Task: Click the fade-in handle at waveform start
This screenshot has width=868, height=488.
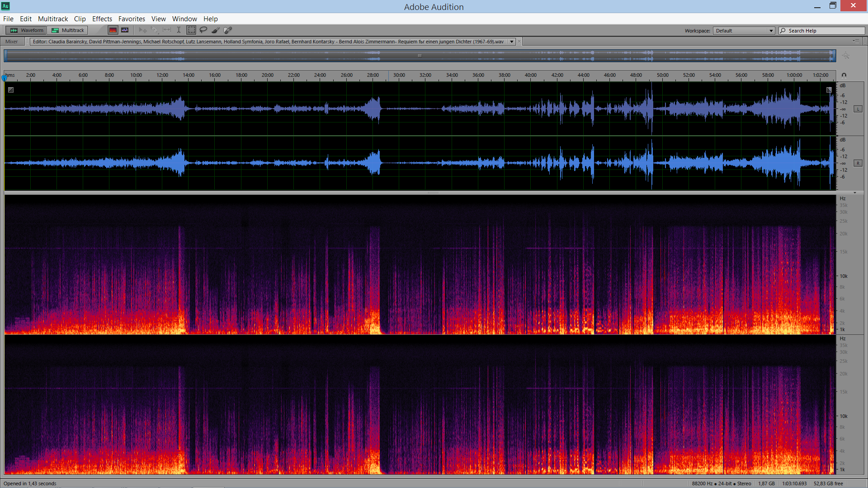Action: (x=11, y=90)
